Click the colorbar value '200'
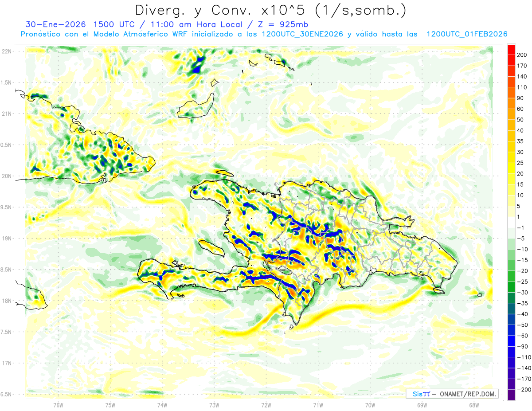This screenshot has width=532, height=411. coord(523,55)
